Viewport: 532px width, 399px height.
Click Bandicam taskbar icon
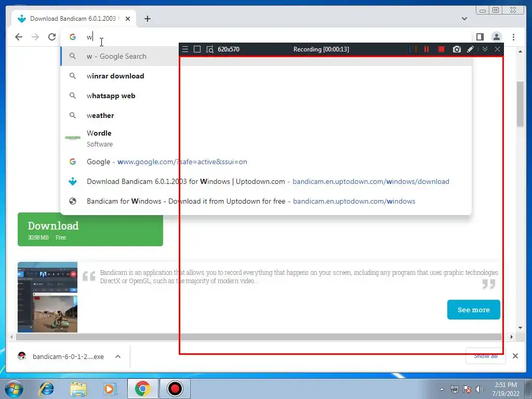coord(175,389)
